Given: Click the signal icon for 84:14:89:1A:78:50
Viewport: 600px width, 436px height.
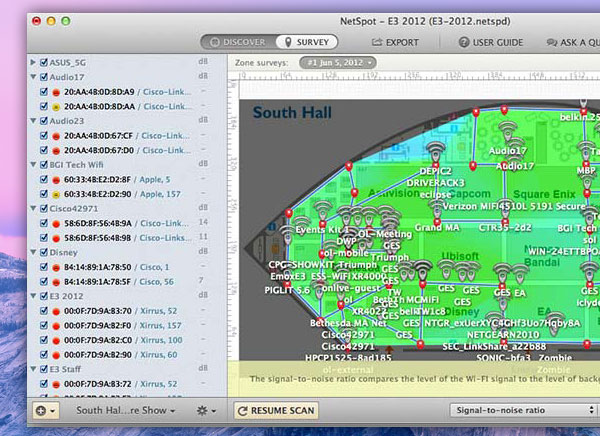Looking at the screenshot, I should coord(56,268).
